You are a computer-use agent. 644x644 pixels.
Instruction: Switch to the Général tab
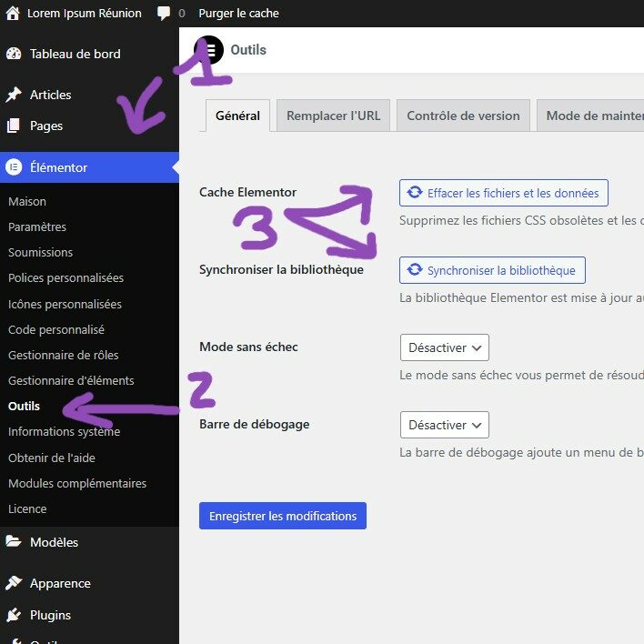(237, 116)
